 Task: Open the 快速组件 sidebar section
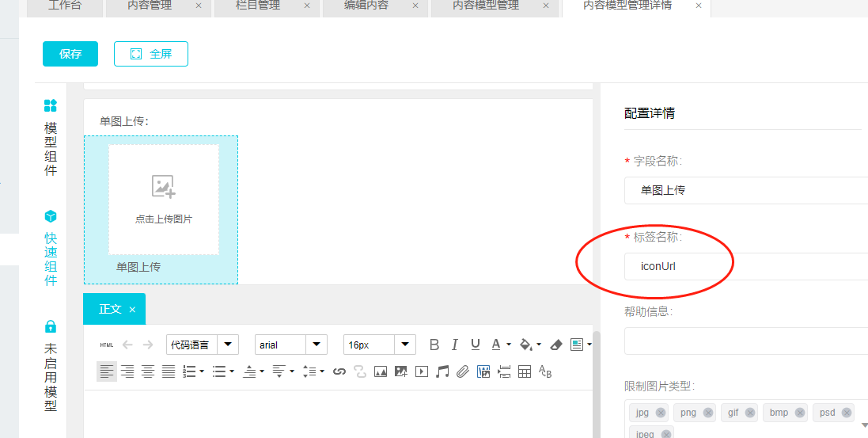coord(51,249)
